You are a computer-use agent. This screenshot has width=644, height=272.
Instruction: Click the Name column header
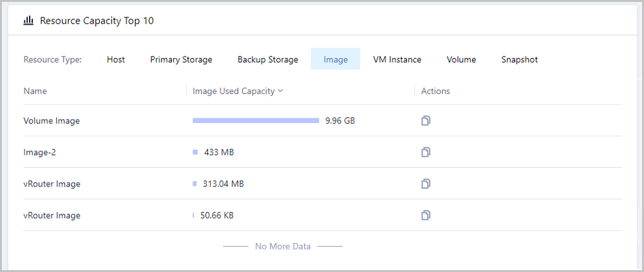pyautogui.click(x=35, y=91)
